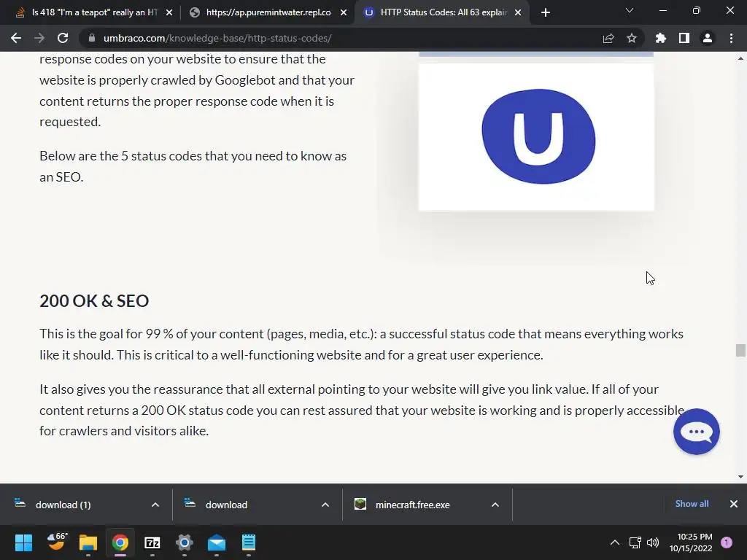Image resolution: width=747 pixels, height=560 pixels.
Task: Open a new browser tab
Action: pyautogui.click(x=546, y=12)
